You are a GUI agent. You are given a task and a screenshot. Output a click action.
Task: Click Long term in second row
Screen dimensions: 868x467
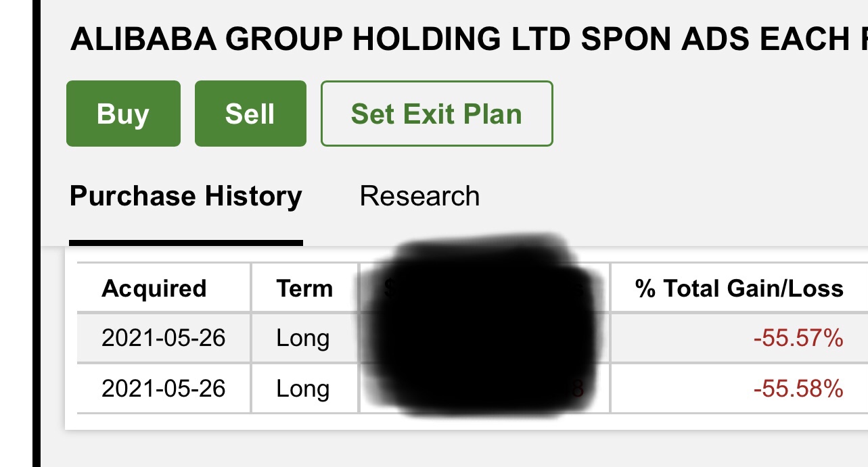(x=303, y=389)
